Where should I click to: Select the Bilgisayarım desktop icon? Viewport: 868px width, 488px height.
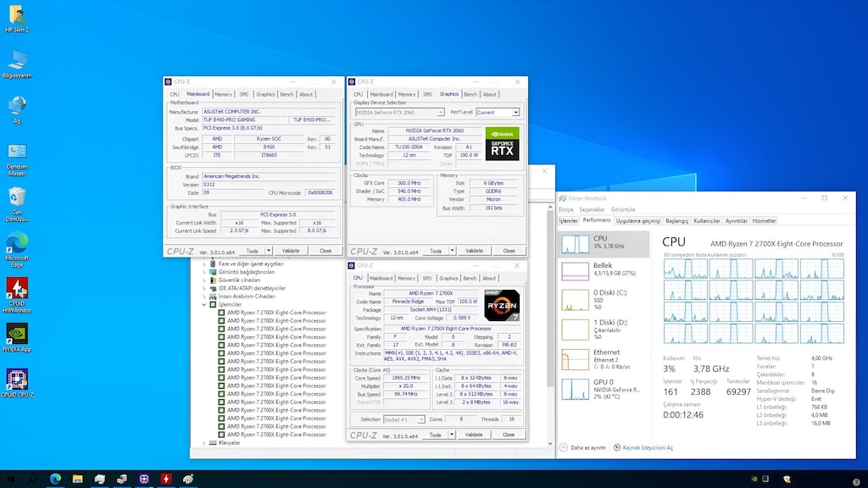(x=17, y=64)
